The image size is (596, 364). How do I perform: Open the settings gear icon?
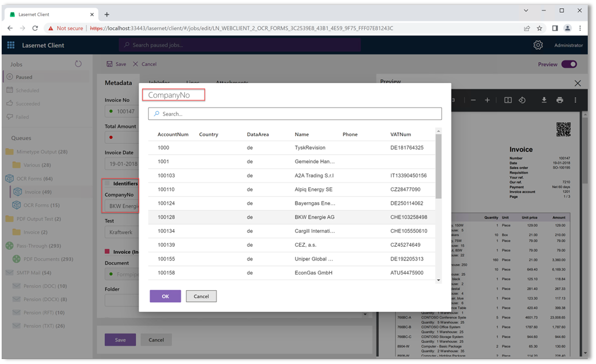pos(538,45)
